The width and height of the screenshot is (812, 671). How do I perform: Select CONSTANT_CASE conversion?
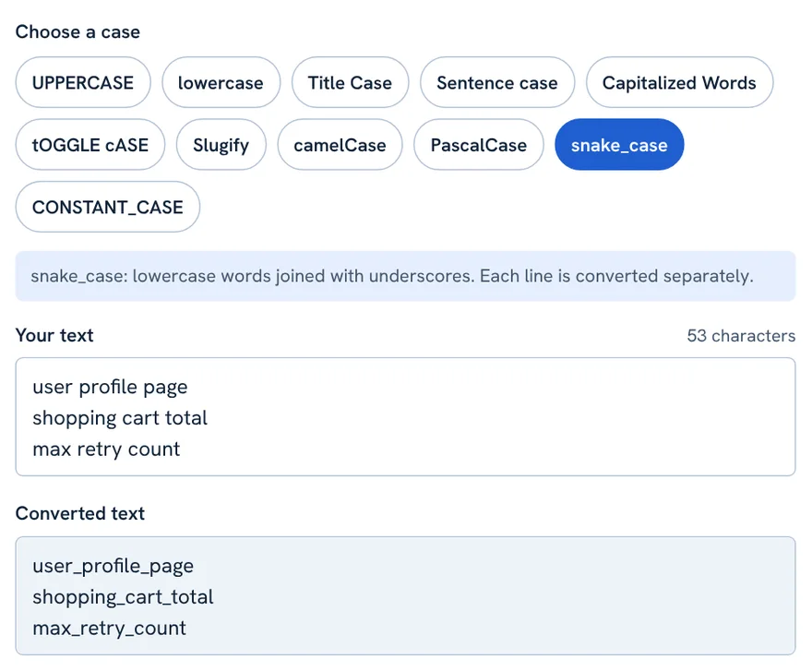(x=108, y=207)
